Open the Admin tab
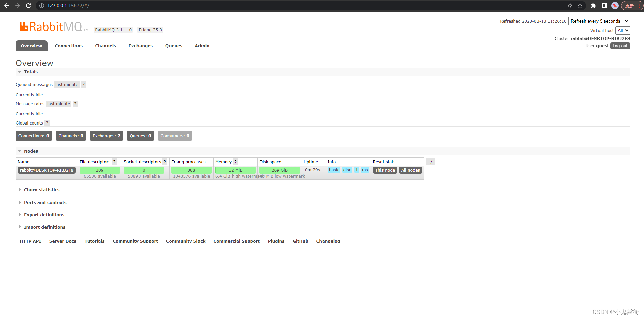The height and width of the screenshot is (318, 644). (202, 46)
